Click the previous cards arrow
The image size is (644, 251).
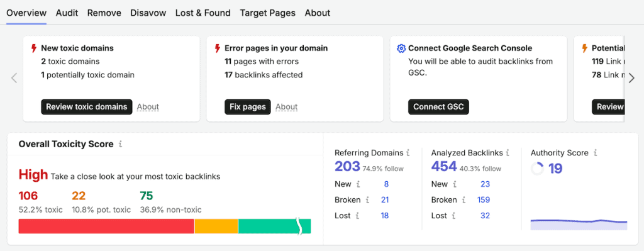[x=14, y=78]
